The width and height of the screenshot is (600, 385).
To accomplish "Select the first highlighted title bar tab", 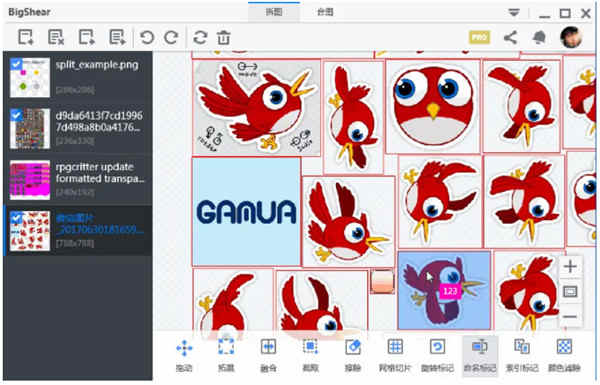I will (274, 12).
